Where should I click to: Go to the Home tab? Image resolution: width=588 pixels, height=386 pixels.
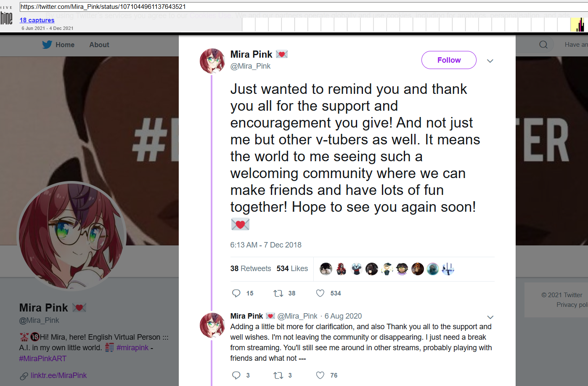pyautogui.click(x=65, y=45)
